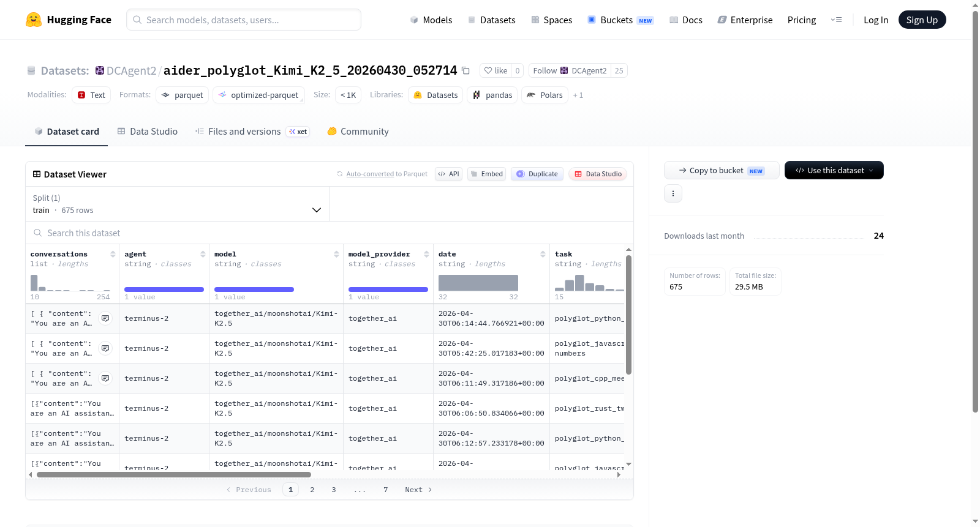Viewport: 980px width, 527px height.
Task: Click the conversations lengths histogram
Action: 70,282
